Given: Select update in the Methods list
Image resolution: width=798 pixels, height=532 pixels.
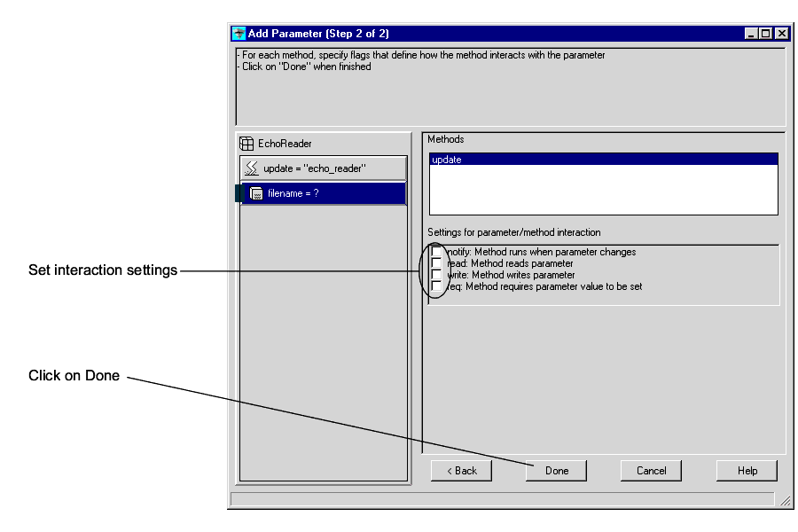Looking at the screenshot, I should 603,160.
